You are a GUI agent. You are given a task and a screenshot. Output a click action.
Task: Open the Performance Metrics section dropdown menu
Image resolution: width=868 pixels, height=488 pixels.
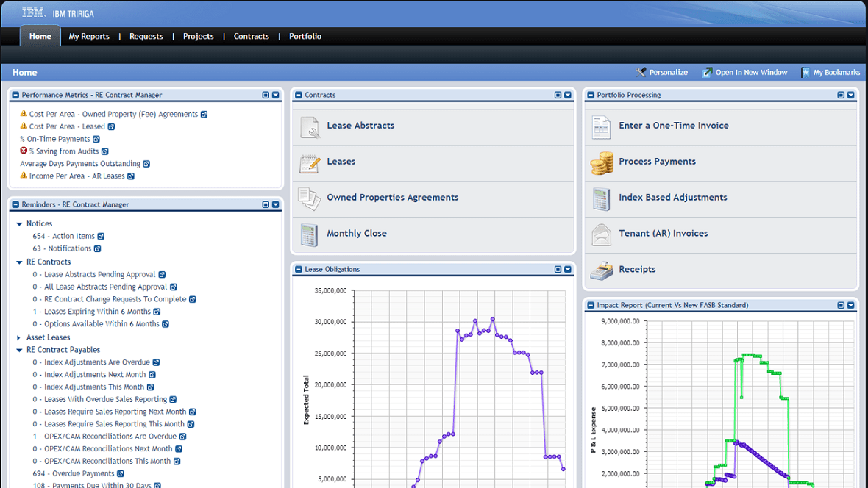point(276,95)
